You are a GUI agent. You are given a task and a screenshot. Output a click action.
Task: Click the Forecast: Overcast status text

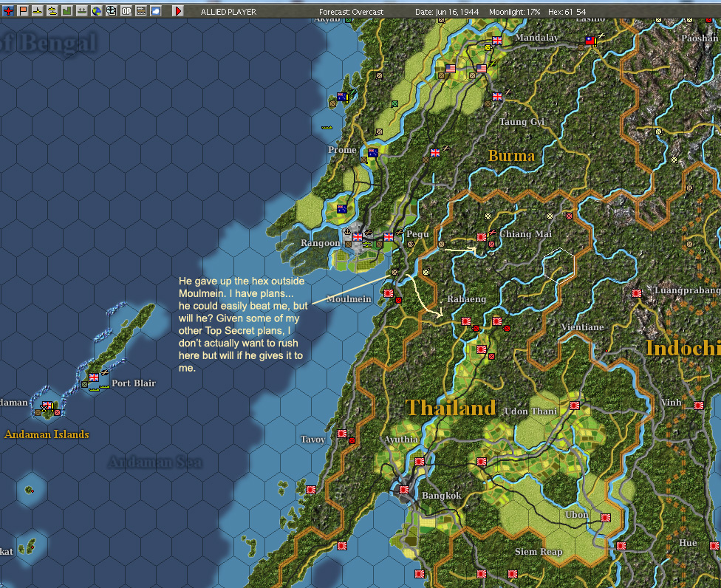(352, 12)
